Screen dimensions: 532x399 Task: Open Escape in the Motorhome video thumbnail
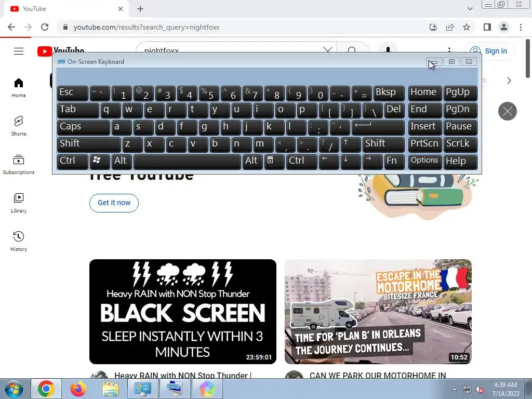pyautogui.click(x=378, y=312)
